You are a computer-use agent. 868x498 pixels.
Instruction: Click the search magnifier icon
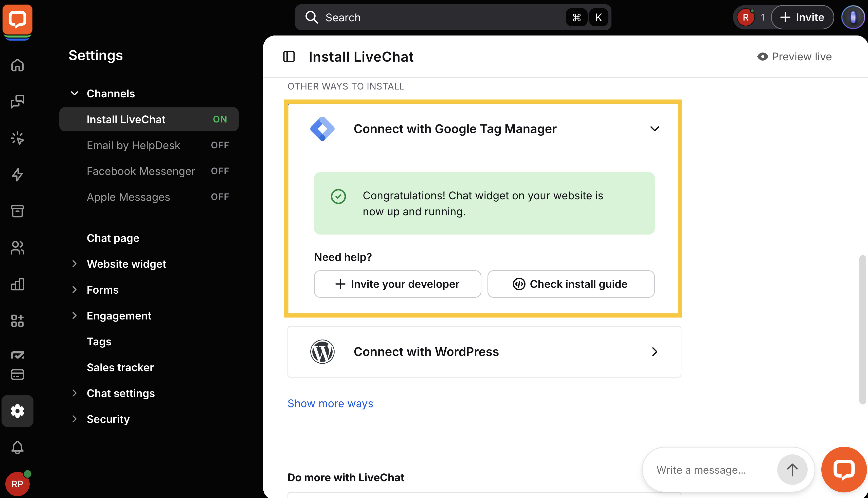tap(312, 17)
